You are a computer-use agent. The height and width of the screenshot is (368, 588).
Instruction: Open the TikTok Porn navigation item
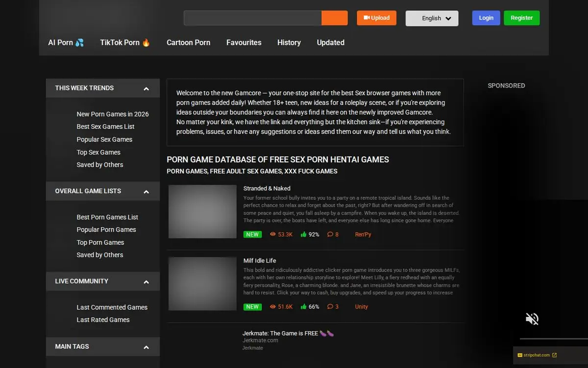click(125, 43)
